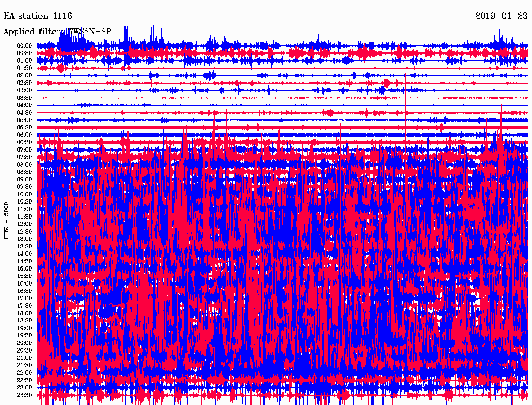This screenshot has height=405, width=532.
Task: Select the 00:30 time row label
Action: [24, 53]
